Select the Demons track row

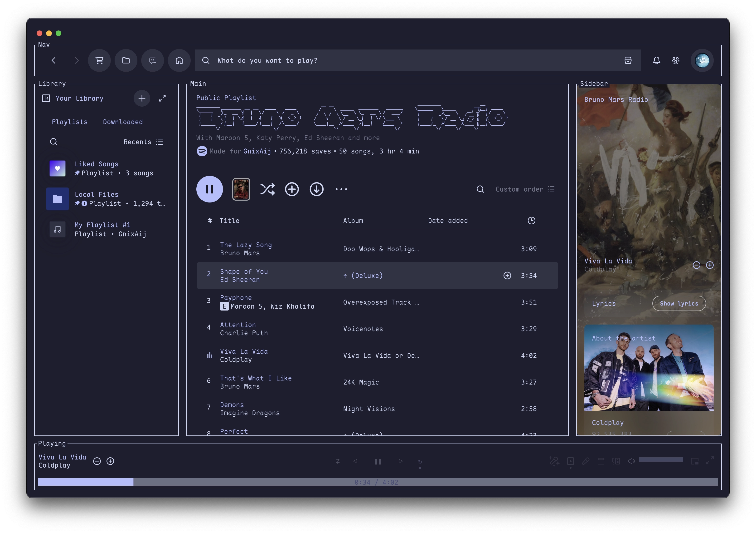(377, 409)
